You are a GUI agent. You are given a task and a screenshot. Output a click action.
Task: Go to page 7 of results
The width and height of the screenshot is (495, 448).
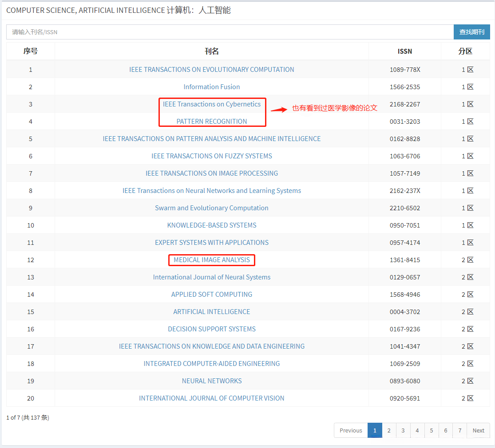click(x=460, y=430)
